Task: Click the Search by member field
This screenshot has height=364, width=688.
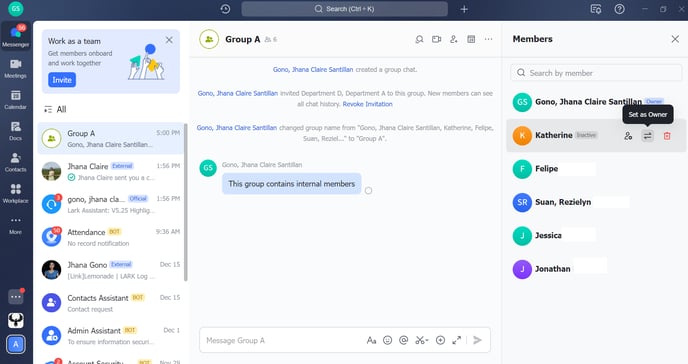Action: 596,73
